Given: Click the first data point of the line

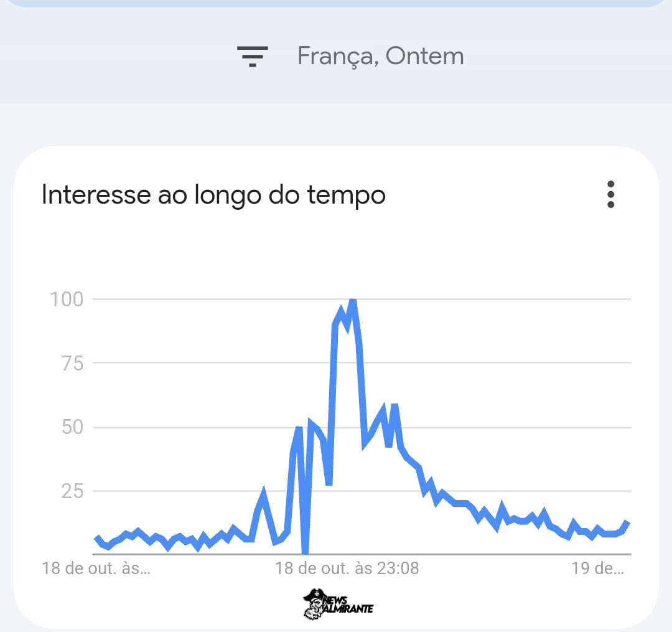Looking at the screenshot, I should point(96,538).
